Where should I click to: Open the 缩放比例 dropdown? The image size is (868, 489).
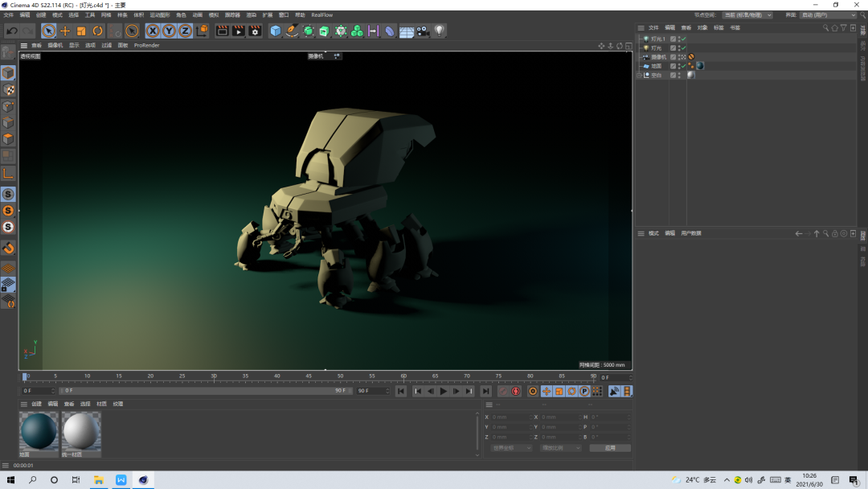click(x=560, y=448)
